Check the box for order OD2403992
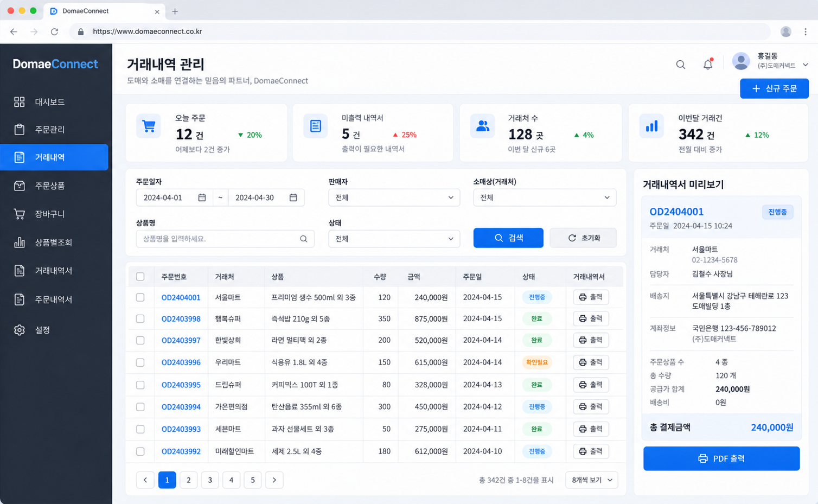Viewport: 818px width, 504px height. coord(140,451)
